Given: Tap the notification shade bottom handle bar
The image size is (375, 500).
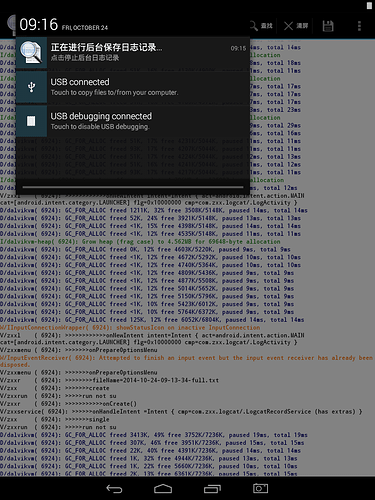Looking at the screenshot, I should pos(133,187).
